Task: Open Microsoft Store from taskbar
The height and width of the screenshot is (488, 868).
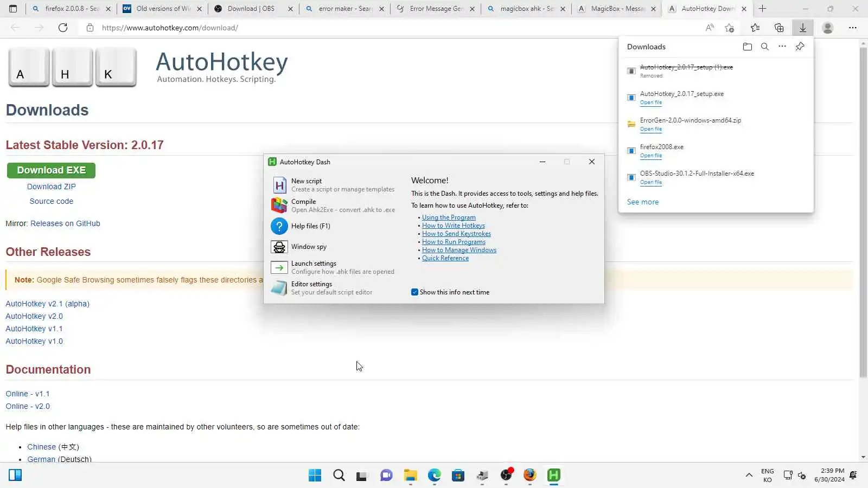Action: point(458,476)
